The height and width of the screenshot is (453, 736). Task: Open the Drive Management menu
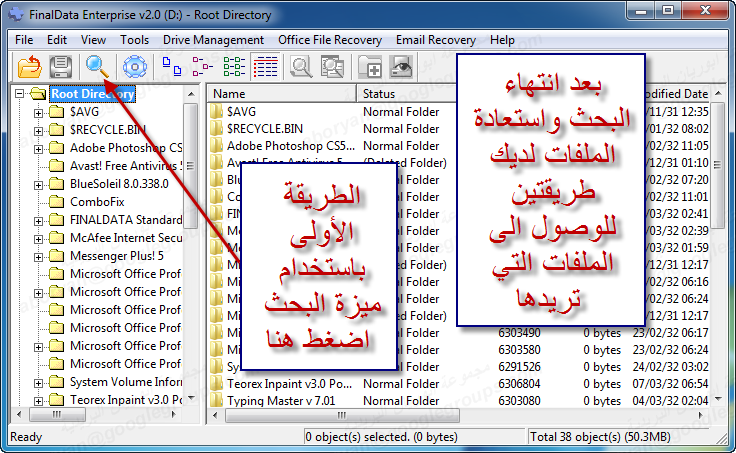pos(213,40)
